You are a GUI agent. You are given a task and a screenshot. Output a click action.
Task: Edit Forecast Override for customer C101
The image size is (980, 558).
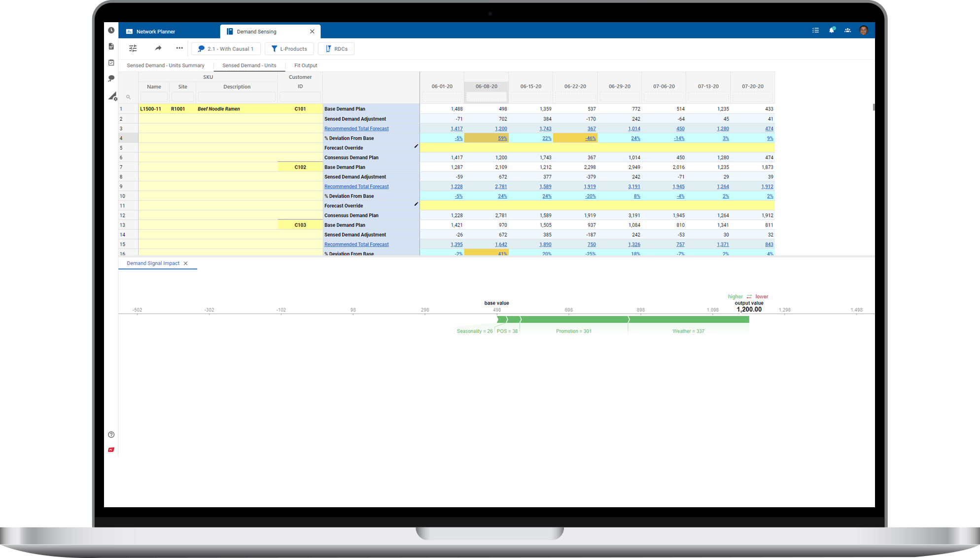click(x=416, y=146)
